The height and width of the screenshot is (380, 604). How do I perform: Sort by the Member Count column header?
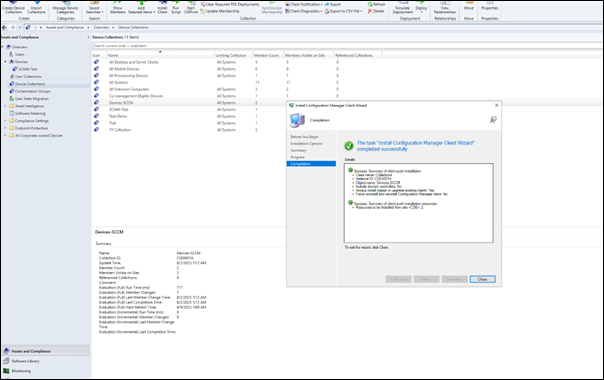tap(267, 55)
